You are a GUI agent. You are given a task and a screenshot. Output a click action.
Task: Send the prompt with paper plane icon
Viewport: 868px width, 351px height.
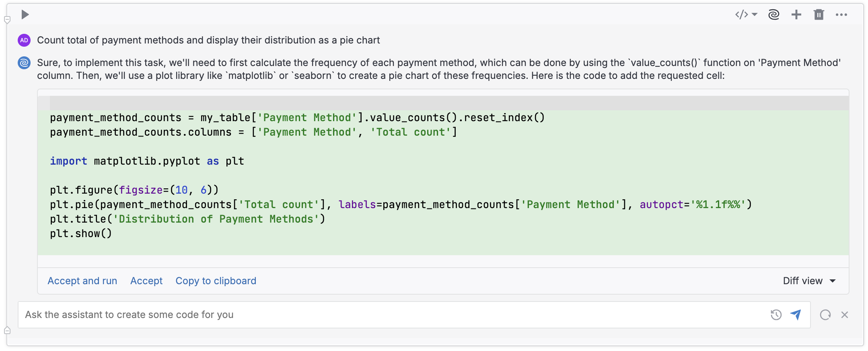(x=796, y=315)
